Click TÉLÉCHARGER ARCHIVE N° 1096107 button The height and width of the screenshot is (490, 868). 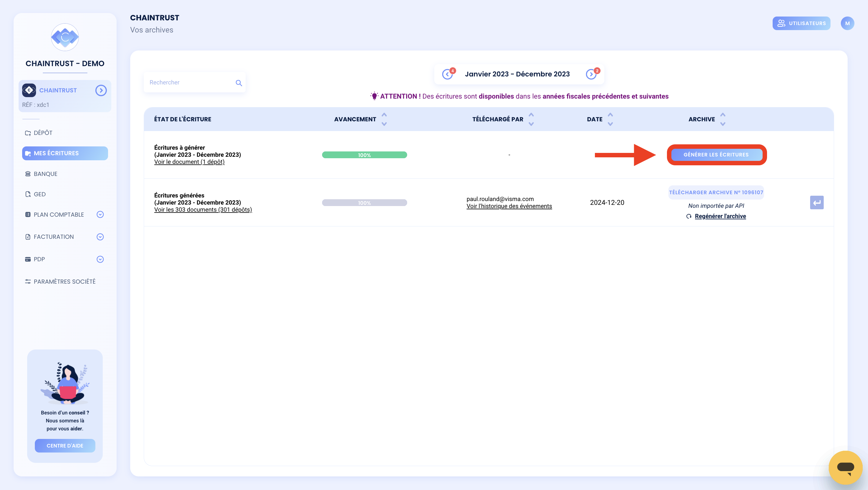[x=716, y=192]
